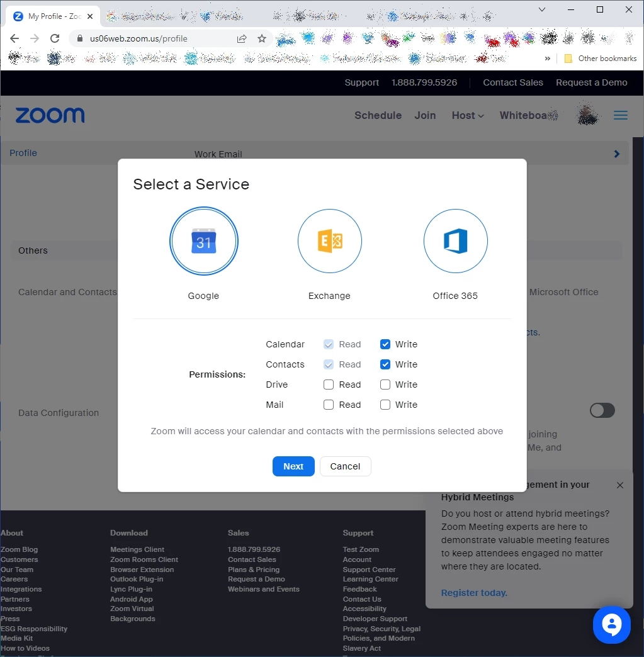Screen dimensions: 644x657
Task: Open the Register today link
Action: pos(474,593)
